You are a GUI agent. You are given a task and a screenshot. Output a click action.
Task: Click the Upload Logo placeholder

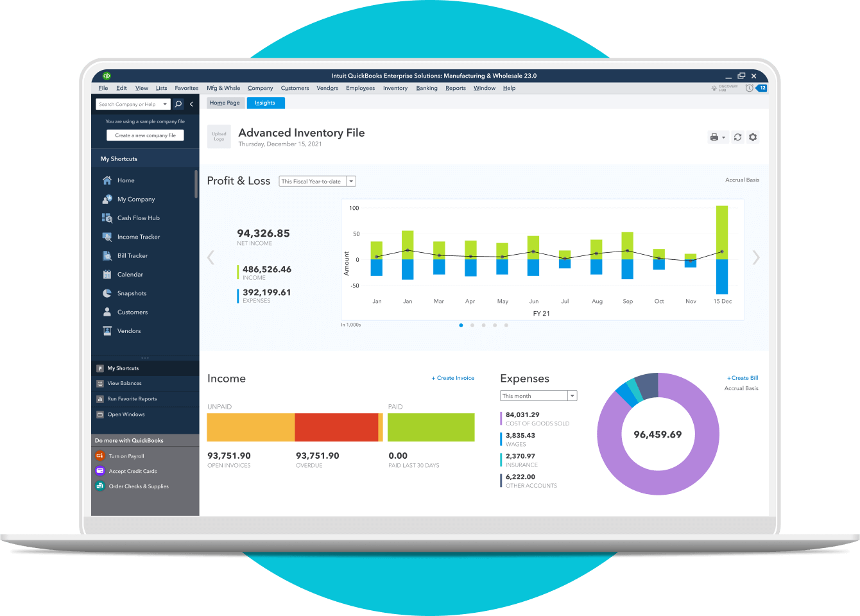pyautogui.click(x=219, y=137)
